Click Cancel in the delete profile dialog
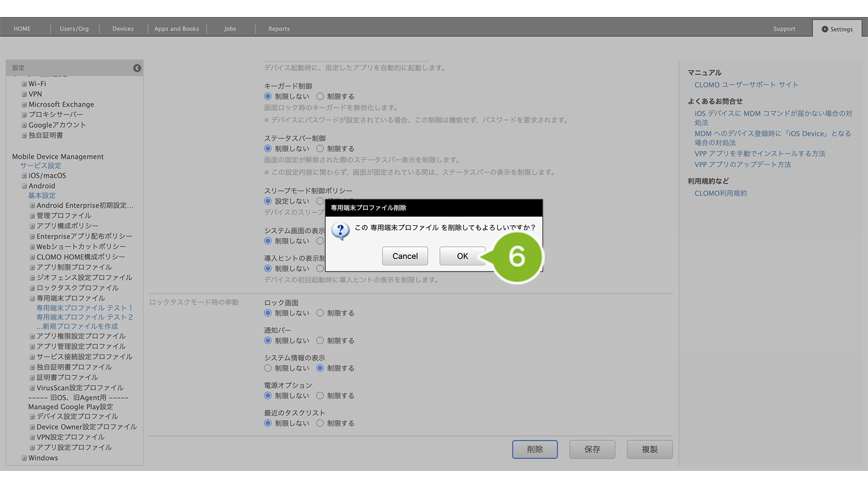Screen dimensions: 868x488 pos(405,256)
